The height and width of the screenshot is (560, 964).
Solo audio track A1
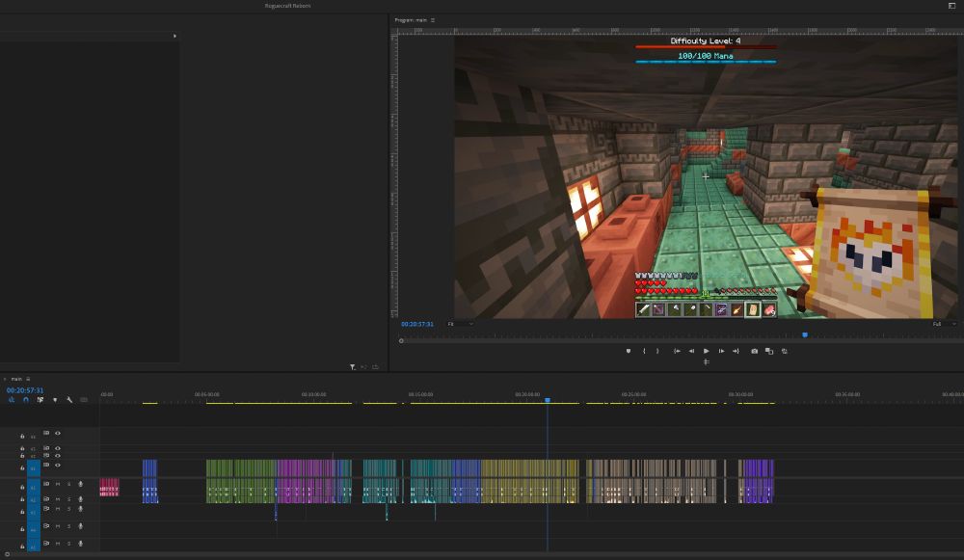(x=68, y=485)
